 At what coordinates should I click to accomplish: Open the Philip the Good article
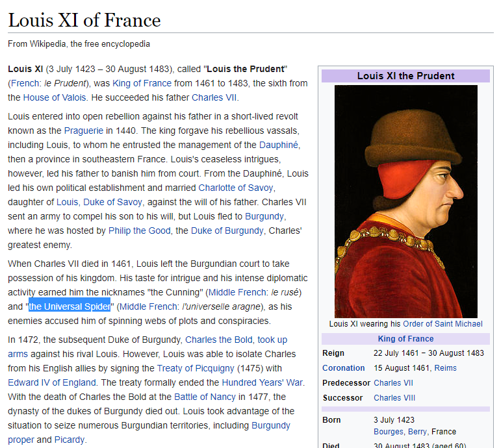click(x=140, y=231)
